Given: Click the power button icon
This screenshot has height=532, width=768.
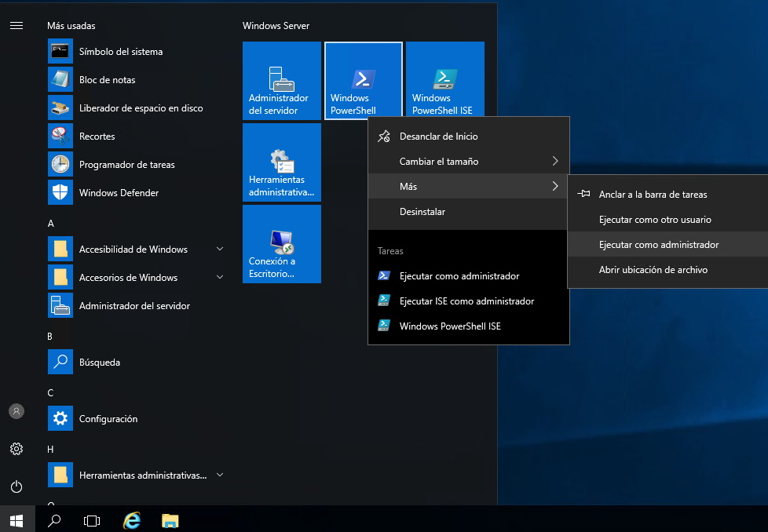Looking at the screenshot, I should 16,486.
